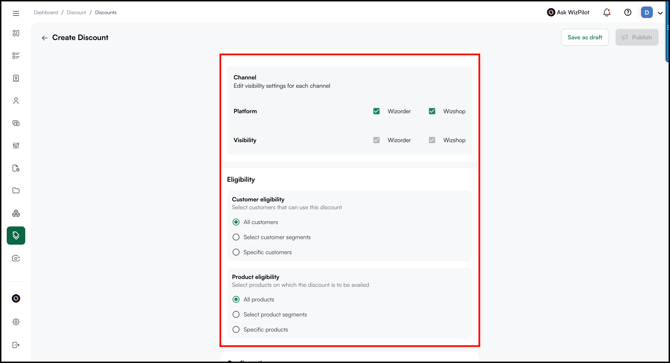Toggle the Visibility Wizorder checkbox

click(376, 140)
